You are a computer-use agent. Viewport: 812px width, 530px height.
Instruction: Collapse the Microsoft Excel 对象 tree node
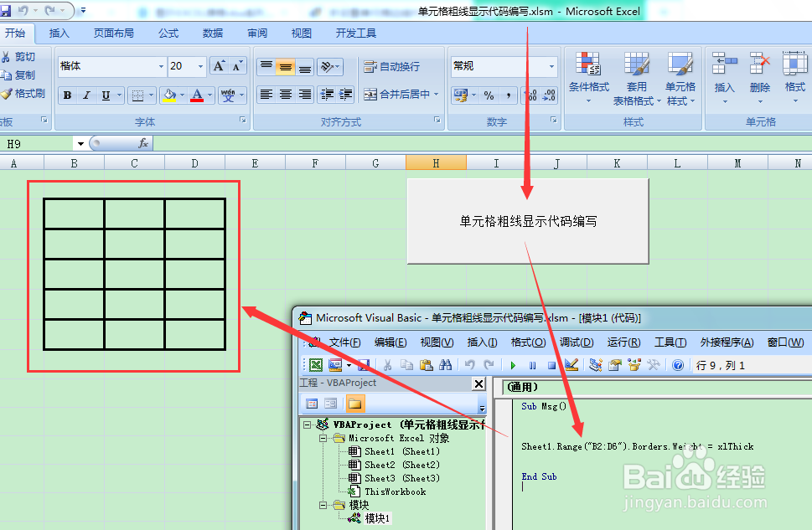[x=323, y=437]
